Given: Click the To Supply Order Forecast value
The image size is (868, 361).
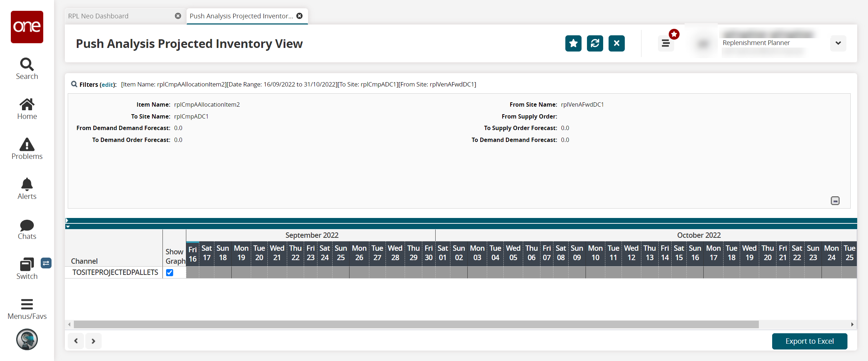Looking at the screenshot, I should coord(565,128).
